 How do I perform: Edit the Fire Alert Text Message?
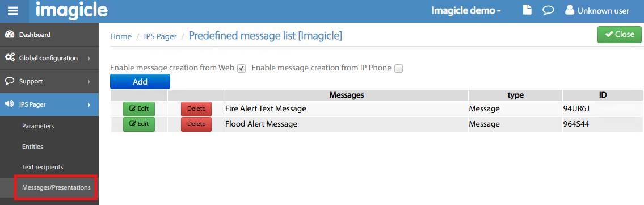click(139, 109)
